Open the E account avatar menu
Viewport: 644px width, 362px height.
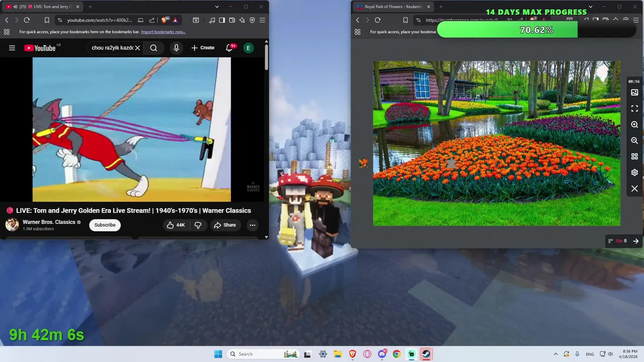tap(248, 48)
